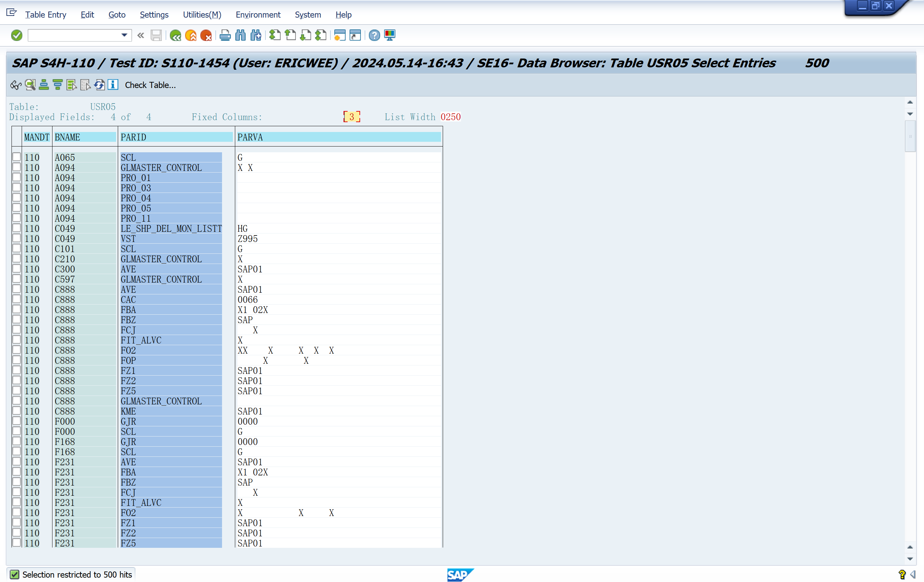The width and height of the screenshot is (924, 582).
Task: Click the red Cancel icon
Action: pyautogui.click(x=206, y=35)
